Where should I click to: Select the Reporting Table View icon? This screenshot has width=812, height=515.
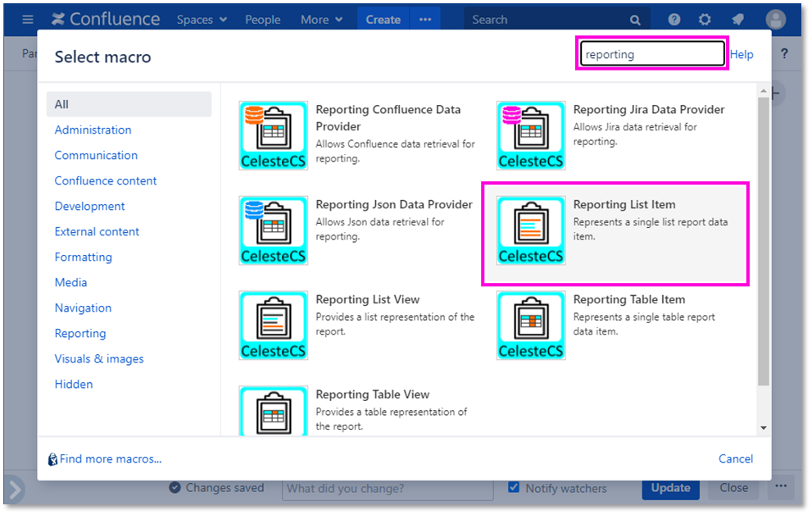[274, 411]
